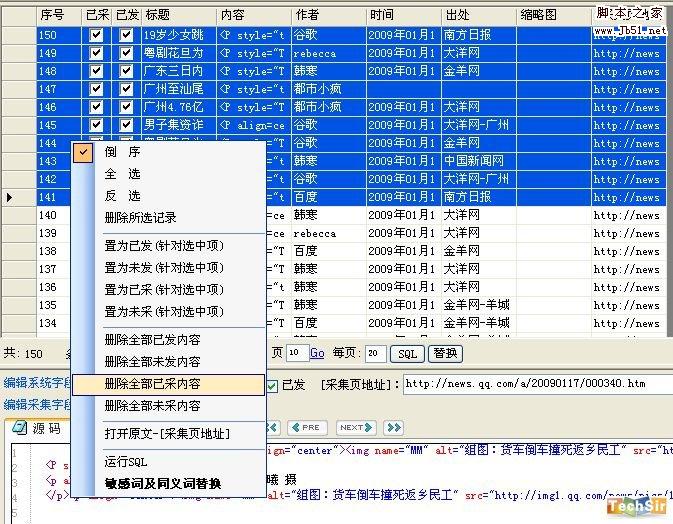The image size is (673, 524).
Task: Click the NEXT navigation button
Action: 356,427
